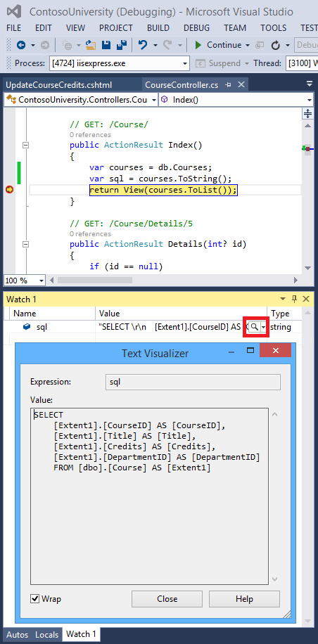Screen dimensions: 318x644
Task: Click the Save All disks icon
Action: click(122, 45)
